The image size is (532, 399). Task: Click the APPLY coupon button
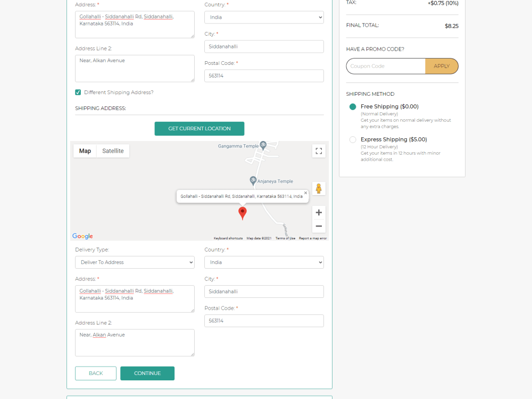pyautogui.click(x=442, y=65)
